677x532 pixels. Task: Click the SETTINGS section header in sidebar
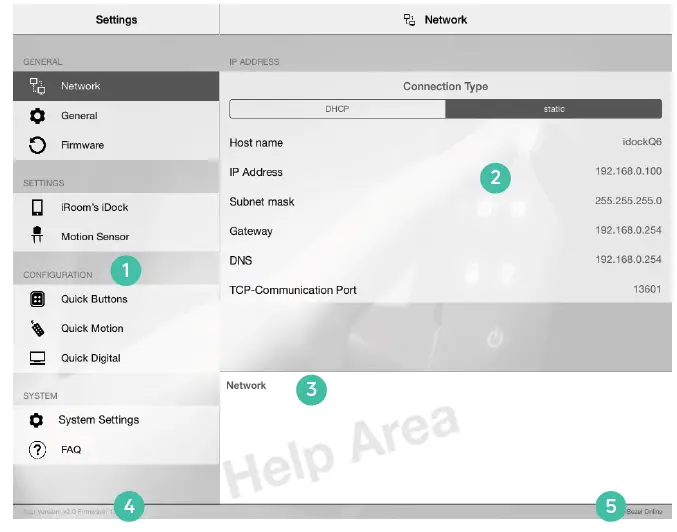(x=44, y=183)
